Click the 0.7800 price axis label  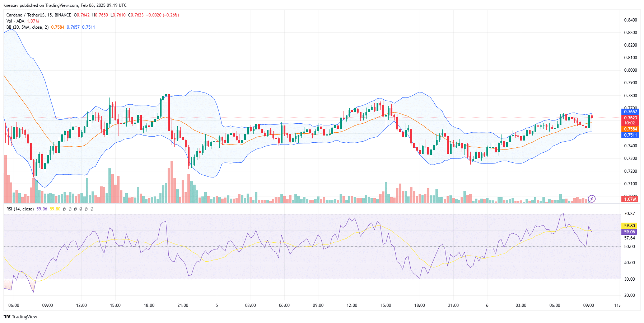[x=630, y=96]
